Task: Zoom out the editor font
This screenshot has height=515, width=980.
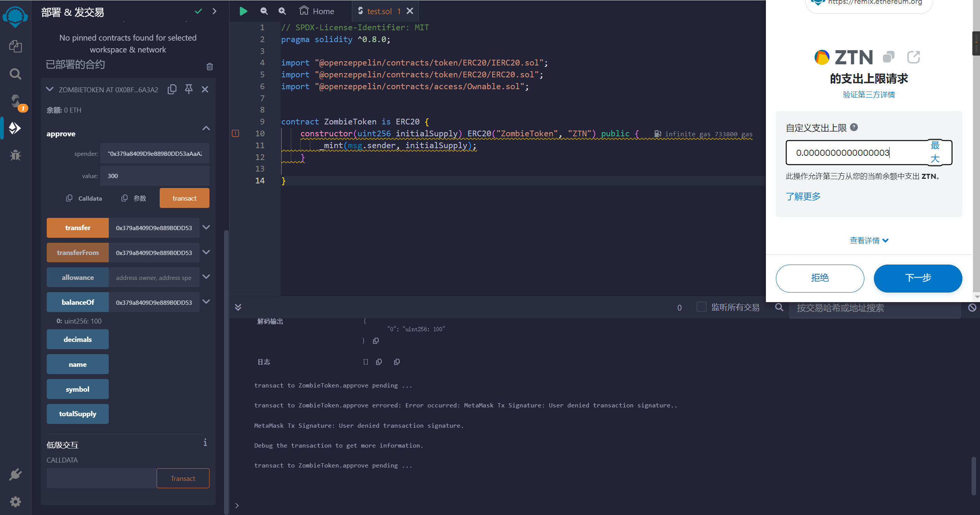Action: 264,11
